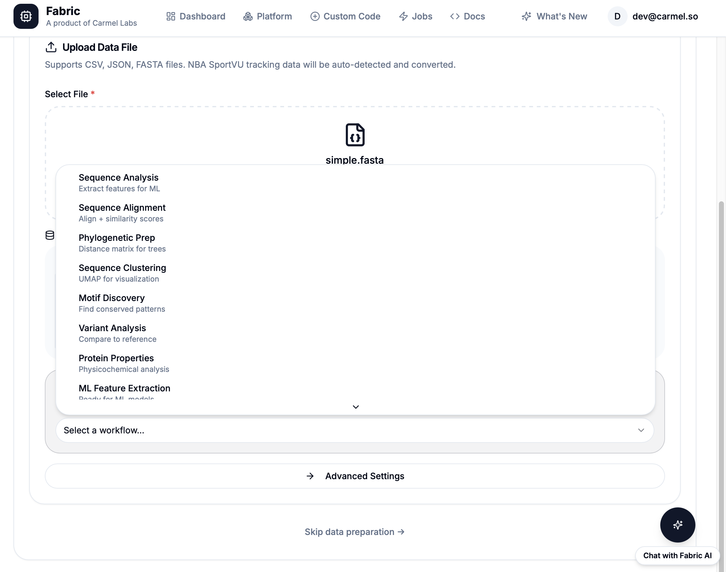This screenshot has width=728, height=572.
Task: Click 'Find conserved patterns' description
Action: (x=122, y=310)
